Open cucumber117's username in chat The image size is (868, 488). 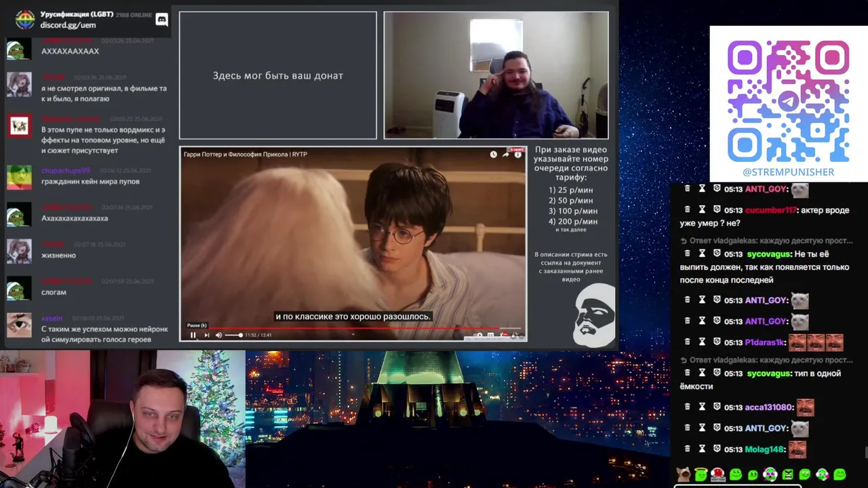(x=770, y=210)
